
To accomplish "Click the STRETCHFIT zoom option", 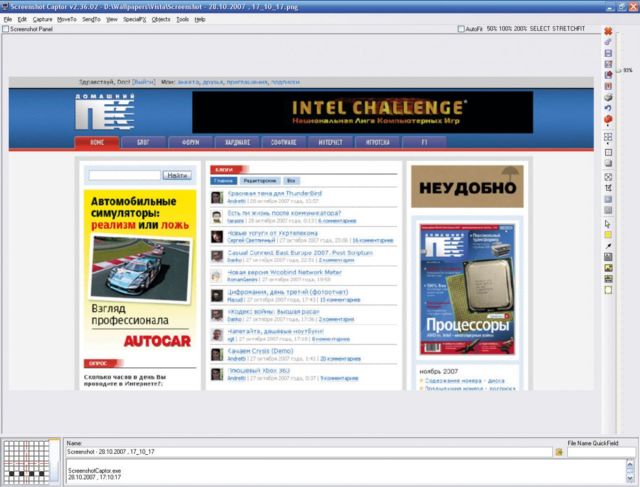I will point(569,29).
